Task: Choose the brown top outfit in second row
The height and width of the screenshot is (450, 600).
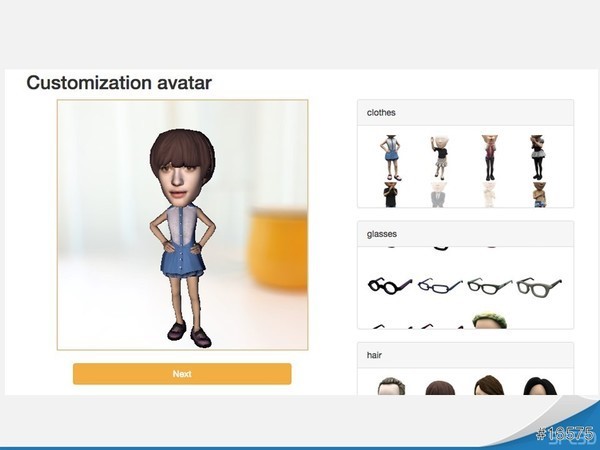Action: 540,195
